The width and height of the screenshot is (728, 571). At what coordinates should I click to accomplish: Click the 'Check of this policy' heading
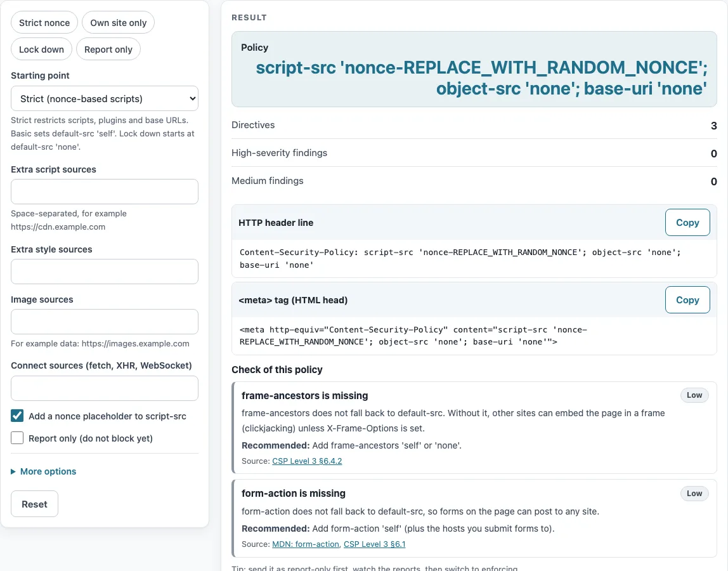pyautogui.click(x=277, y=370)
